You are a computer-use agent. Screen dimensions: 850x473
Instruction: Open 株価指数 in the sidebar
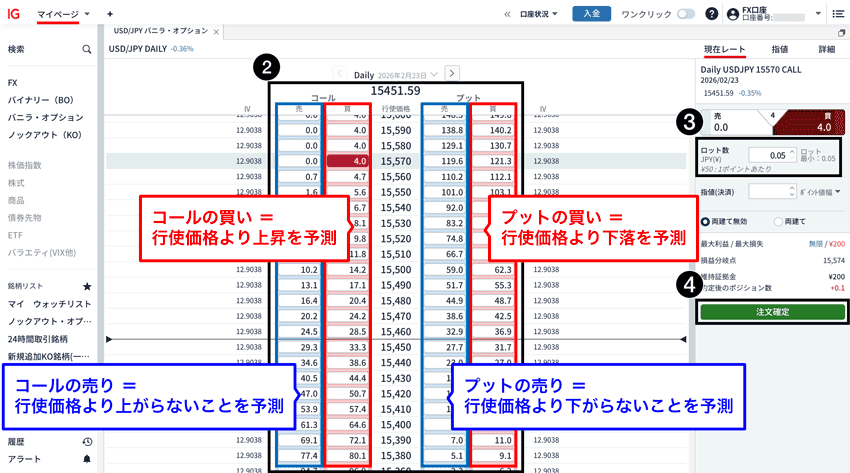(24, 165)
